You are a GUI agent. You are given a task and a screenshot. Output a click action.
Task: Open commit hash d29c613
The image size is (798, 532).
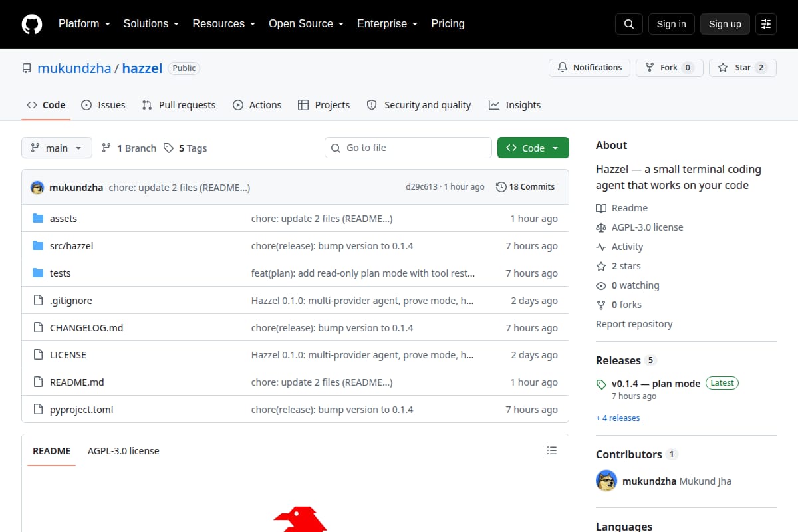click(x=422, y=187)
